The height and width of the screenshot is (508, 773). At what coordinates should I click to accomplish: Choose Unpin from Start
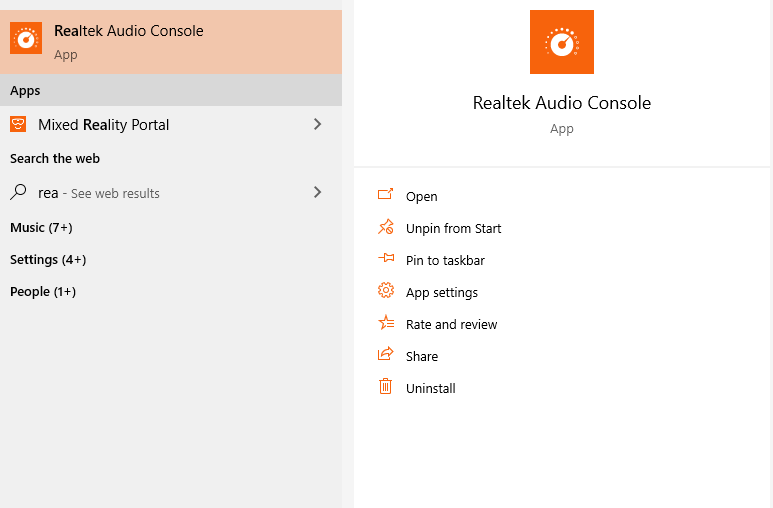click(454, 228)
